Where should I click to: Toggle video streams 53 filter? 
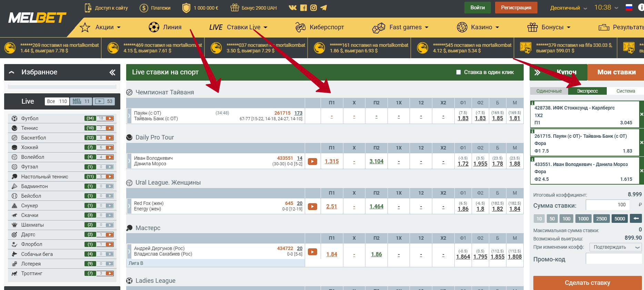pos(104,101)
